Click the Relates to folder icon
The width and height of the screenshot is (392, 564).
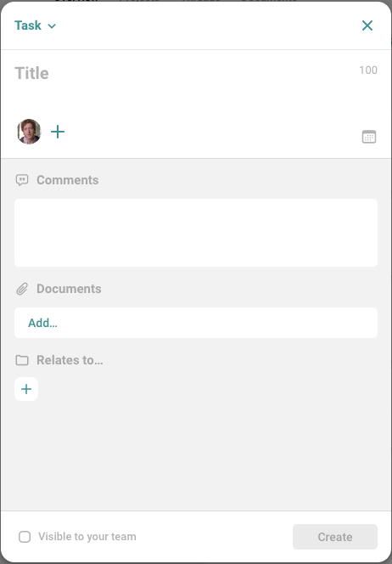pos(22,360)
